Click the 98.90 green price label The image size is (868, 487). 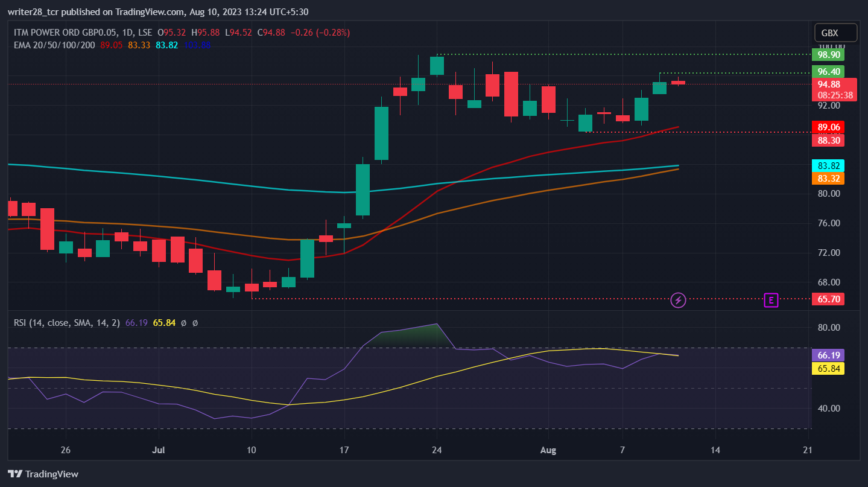(x=828, y=54)
